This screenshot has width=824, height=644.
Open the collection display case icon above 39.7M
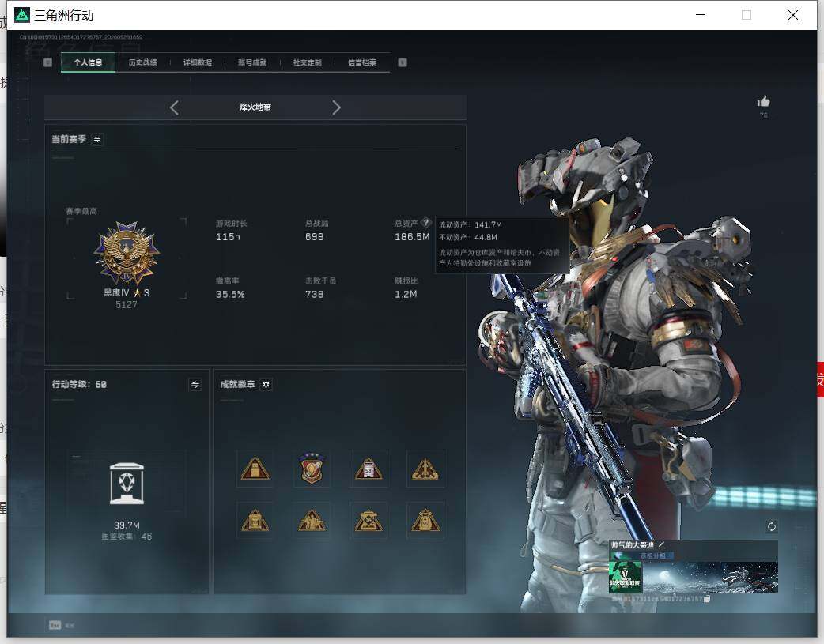click(127, 484)
